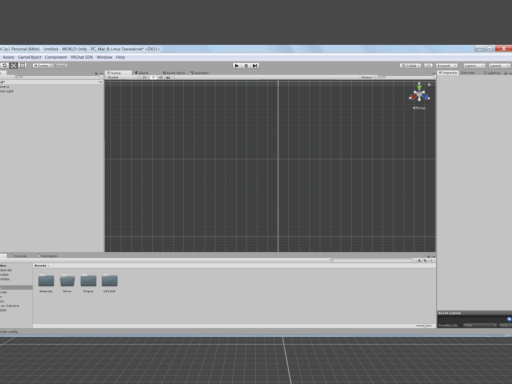Screen dimensions: 512x384
Task: Open the Window menu
Action: (104, 57)
